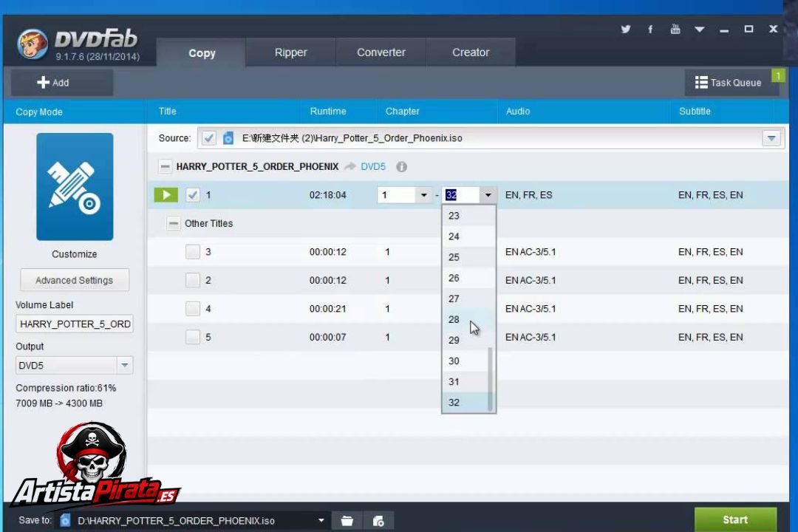
Task: Uncheck title 1 checkbox
Action: 192,194
